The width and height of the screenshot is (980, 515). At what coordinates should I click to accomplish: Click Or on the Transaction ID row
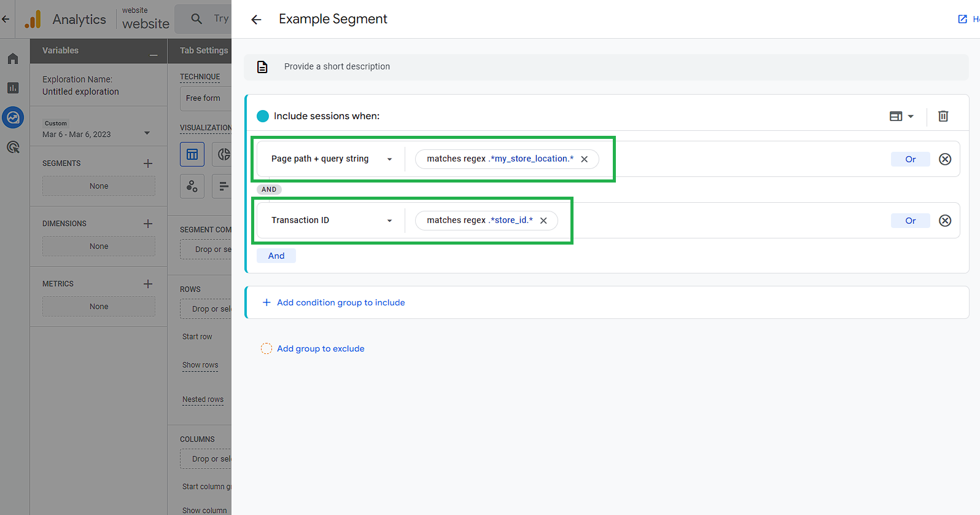pos(911,221)
